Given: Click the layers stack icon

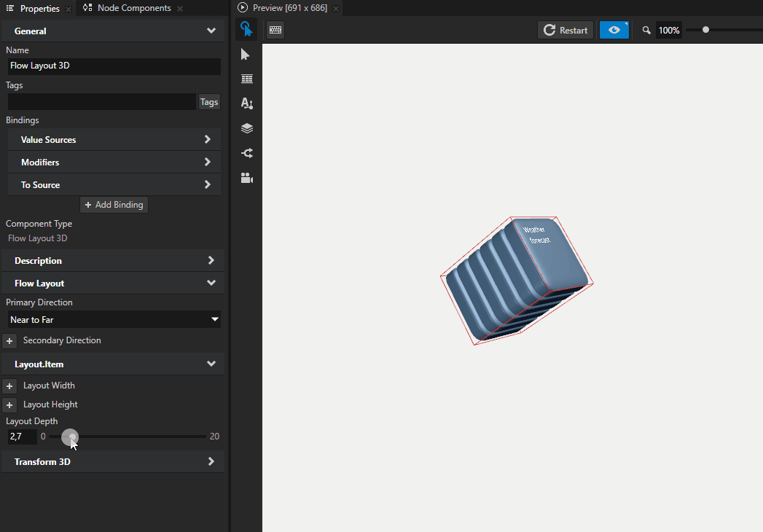Looking at the screenshot, I should (x=246, y=128).
